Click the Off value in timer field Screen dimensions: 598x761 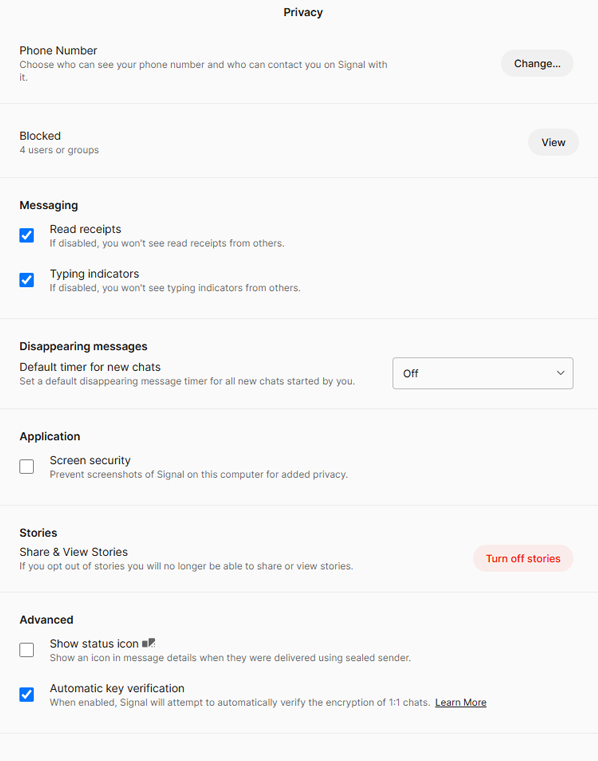coord(411,373)
